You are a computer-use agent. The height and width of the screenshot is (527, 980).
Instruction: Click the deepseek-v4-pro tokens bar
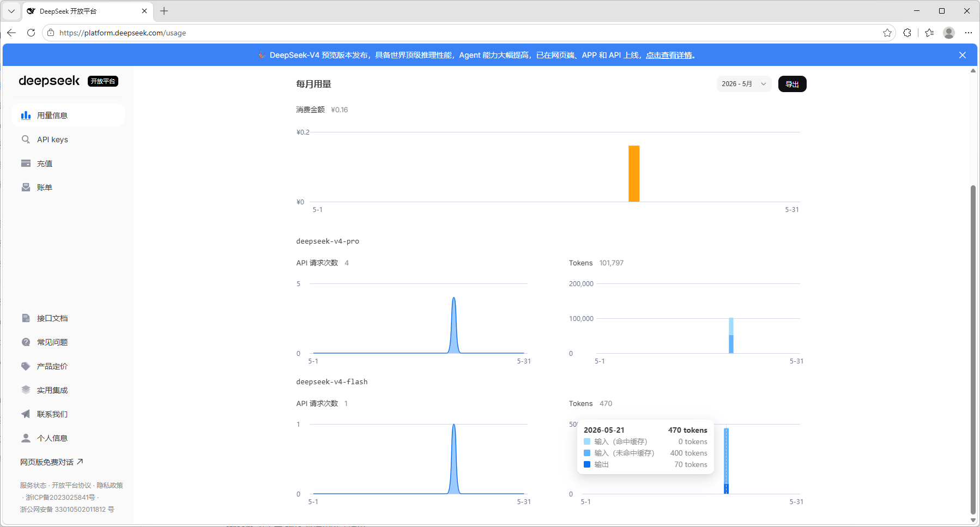[x=731, y=336]
